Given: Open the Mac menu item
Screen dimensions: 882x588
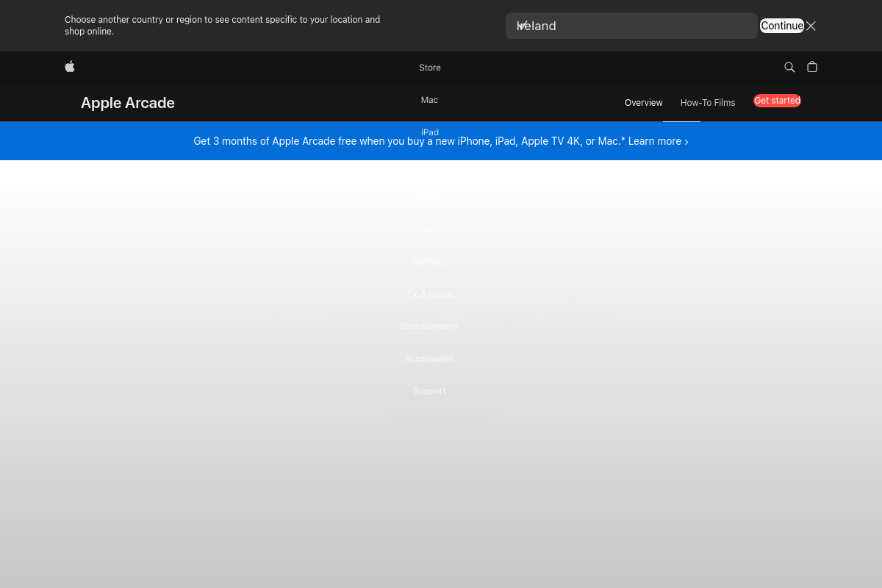Looking at the screenshot, I should (x=430, y=100).
